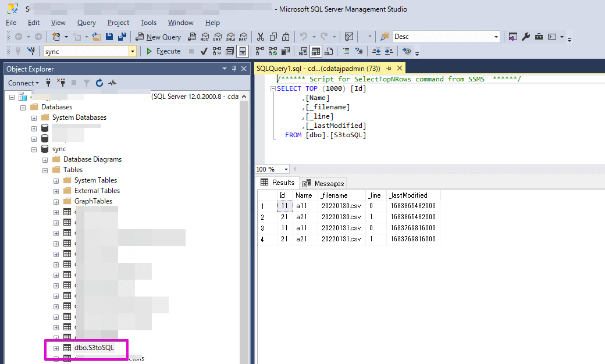Open Activity Monitor from the toolbar
This screenshot has width=605, height=364.
pos(349,37)
